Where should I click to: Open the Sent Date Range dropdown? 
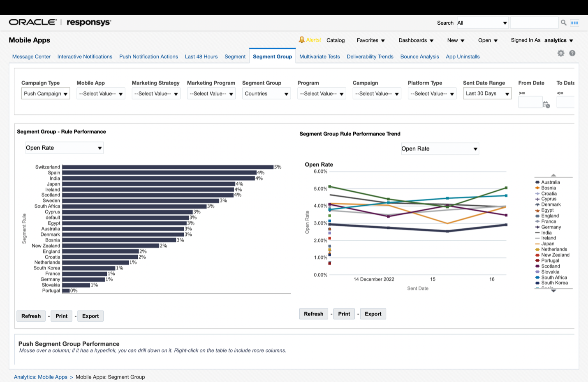point(487,93)
